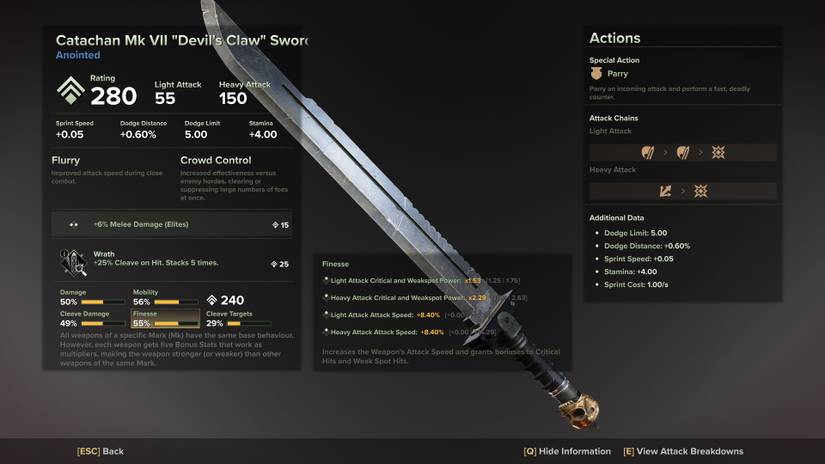825x464 pixels.
Task: Click ESC Back at the bottom
Action: [100, 451]
